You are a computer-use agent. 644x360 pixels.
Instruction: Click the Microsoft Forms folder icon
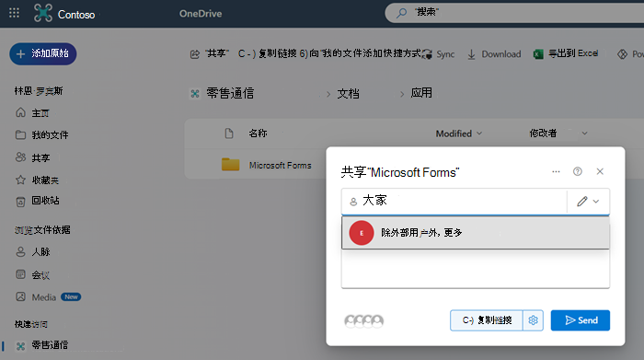[x=230, y=165]
